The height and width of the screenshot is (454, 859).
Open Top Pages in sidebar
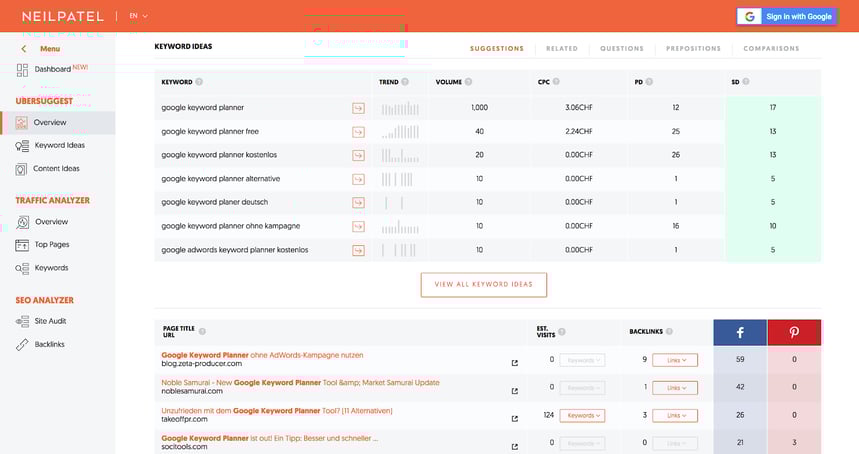43,245
